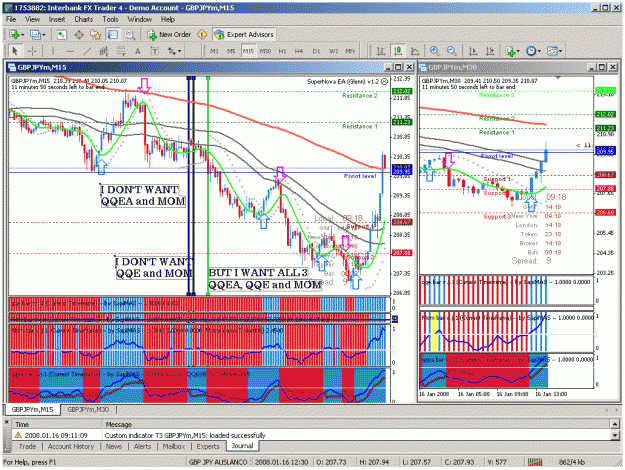The height and width of the screenshot is (470, 625).
Task: Toggle the Expert Advisors button
Action: pyautogui.click(x=244, y=35)
